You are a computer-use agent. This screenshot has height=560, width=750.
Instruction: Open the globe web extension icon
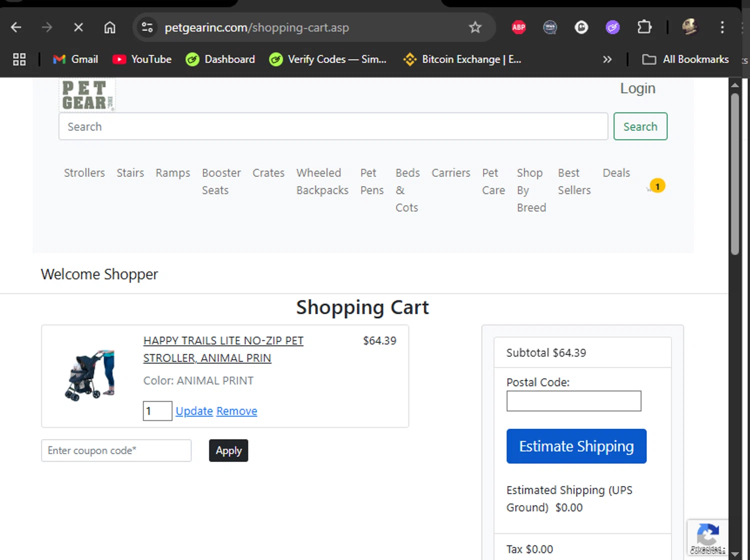(x=550, y=27)
